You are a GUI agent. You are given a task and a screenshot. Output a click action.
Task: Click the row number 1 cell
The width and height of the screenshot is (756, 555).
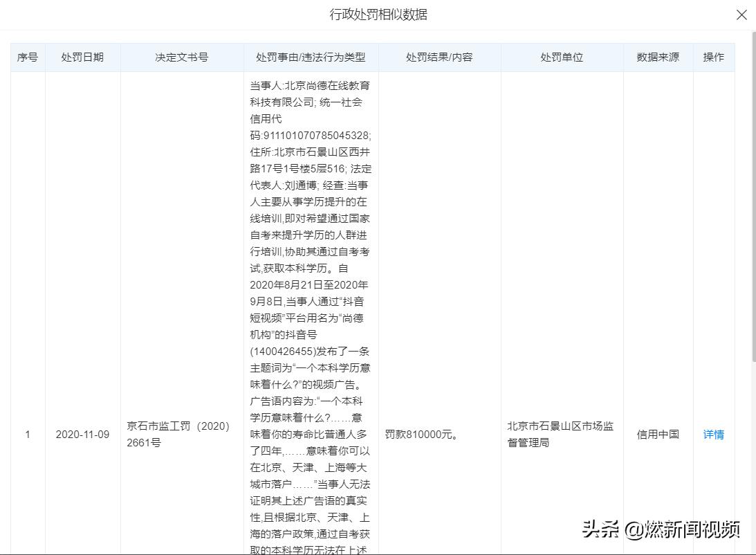28,435
